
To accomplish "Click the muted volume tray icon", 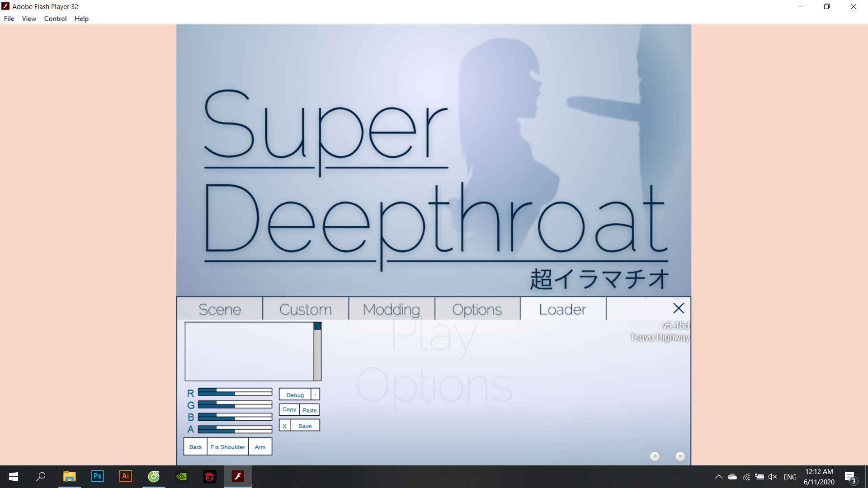I will (772, 477).
